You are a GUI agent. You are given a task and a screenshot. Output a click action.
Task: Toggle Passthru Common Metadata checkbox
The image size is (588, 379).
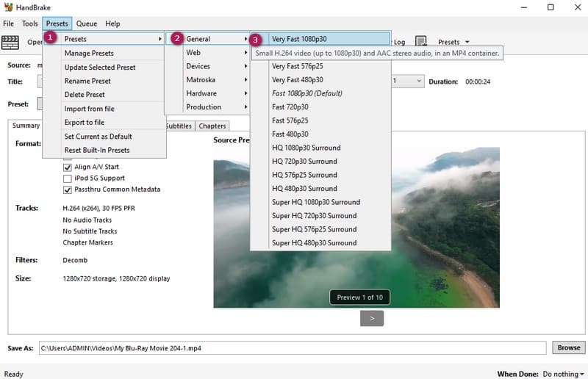[68, 189]
